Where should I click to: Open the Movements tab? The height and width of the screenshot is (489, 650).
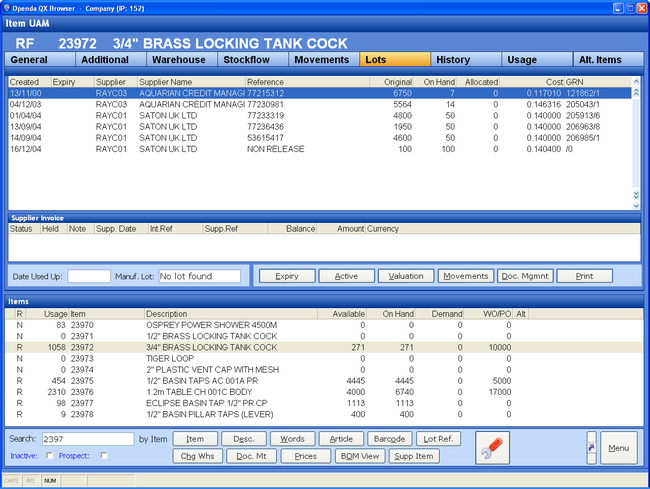pos(324,60)
